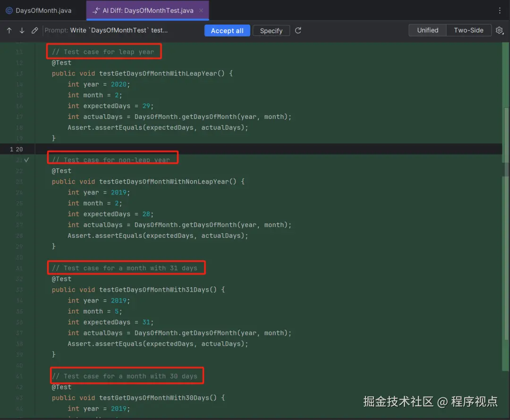The height and width of the screenshot is (420, 510).
Task: Click the month value 5
Action: [117, 311]
